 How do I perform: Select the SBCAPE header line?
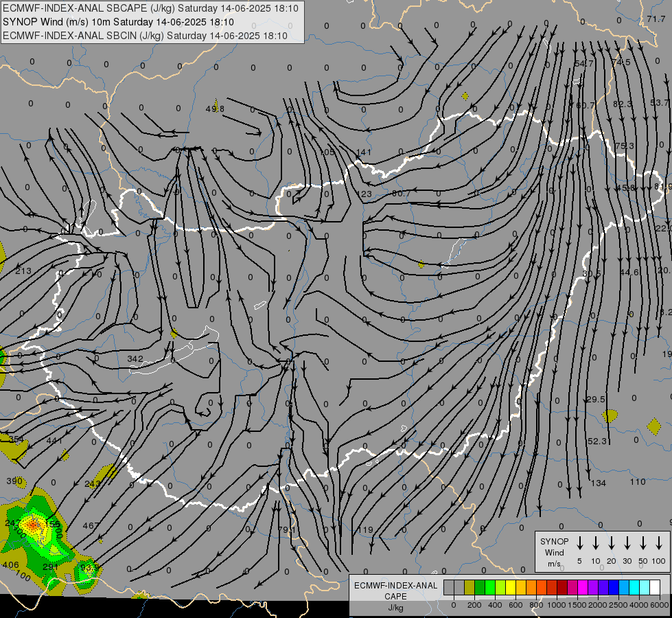[x=150, y=8]
